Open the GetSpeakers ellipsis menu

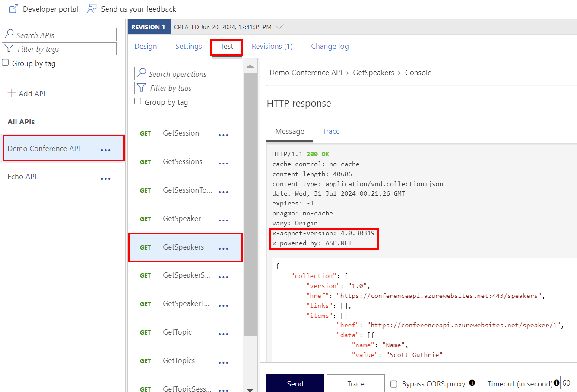[x=223, y=249]
